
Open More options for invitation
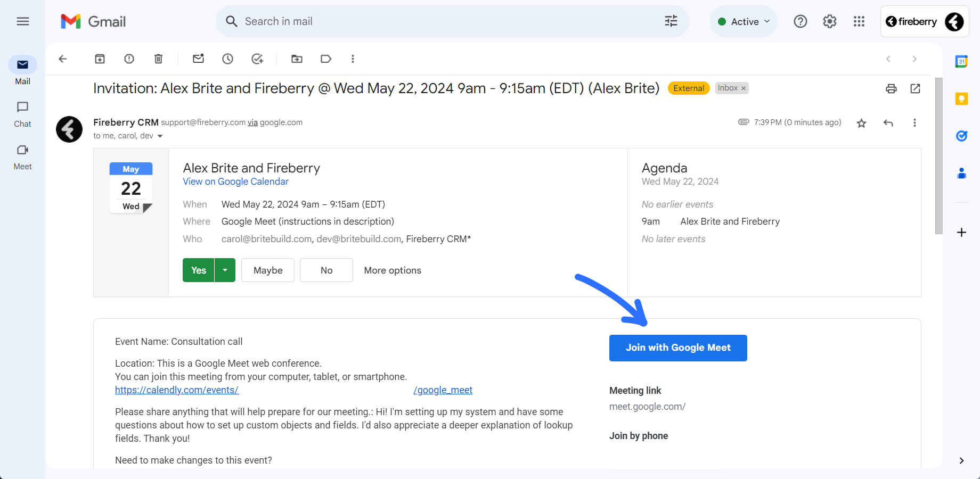click(393, 270)
